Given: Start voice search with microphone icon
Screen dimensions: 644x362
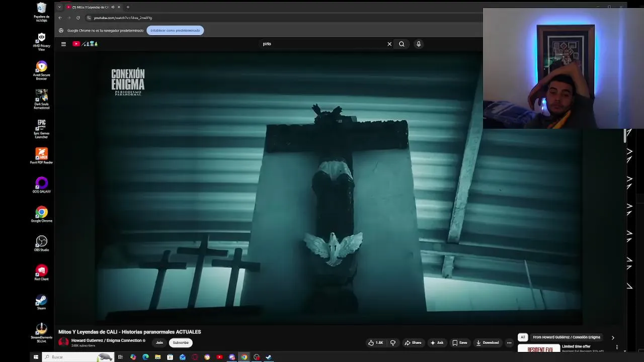Looking at the screenshot, I should point(419,44).
